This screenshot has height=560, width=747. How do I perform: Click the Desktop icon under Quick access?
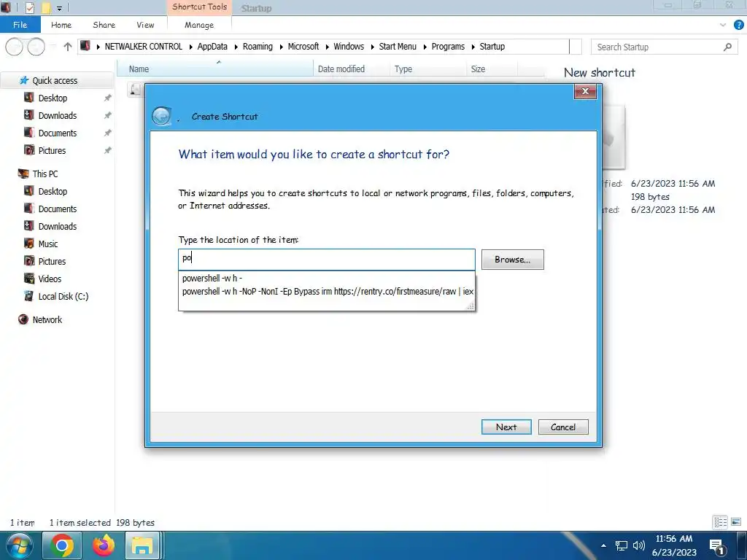[x=29, y=98]
